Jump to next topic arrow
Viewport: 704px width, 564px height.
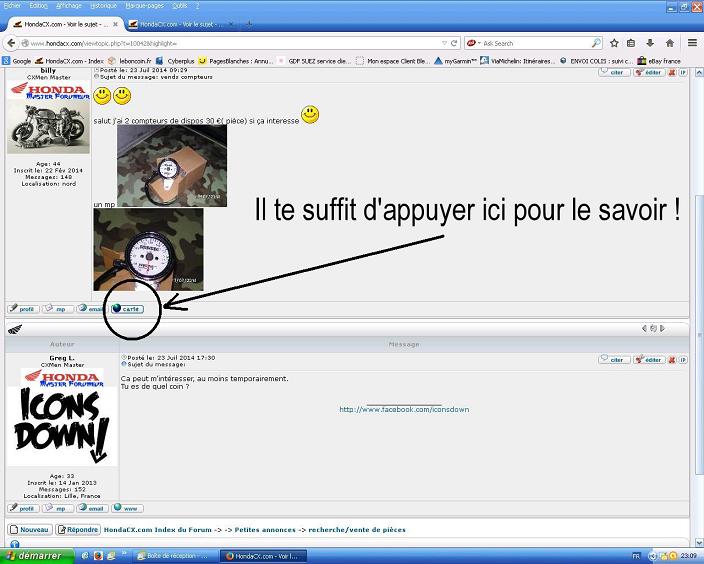click(662, 329)
